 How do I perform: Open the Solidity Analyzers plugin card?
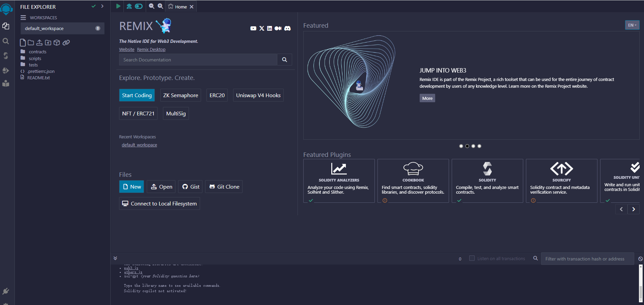[339, 181]
